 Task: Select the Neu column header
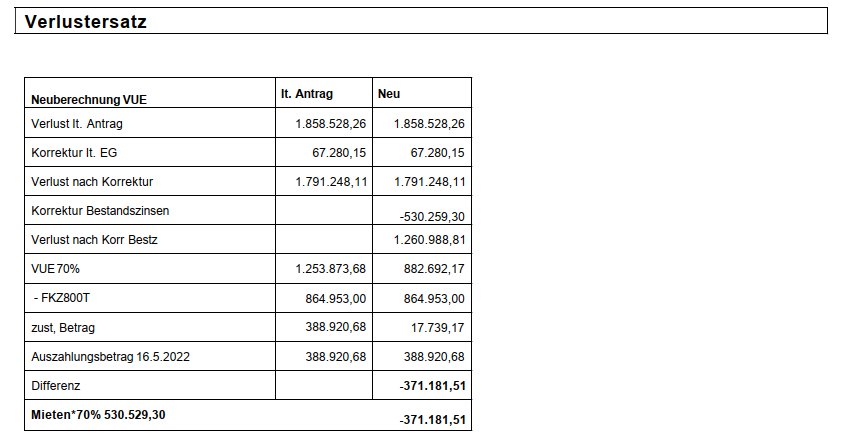tap(389, 94)
